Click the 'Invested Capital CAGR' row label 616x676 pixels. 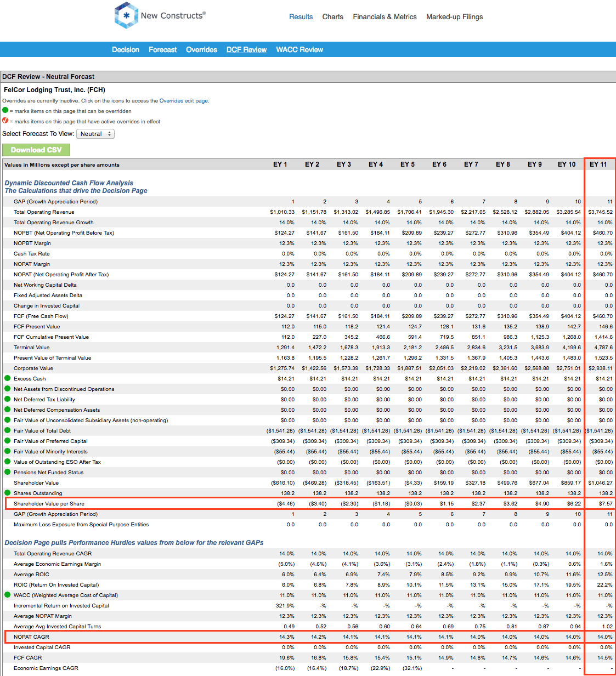42,647
